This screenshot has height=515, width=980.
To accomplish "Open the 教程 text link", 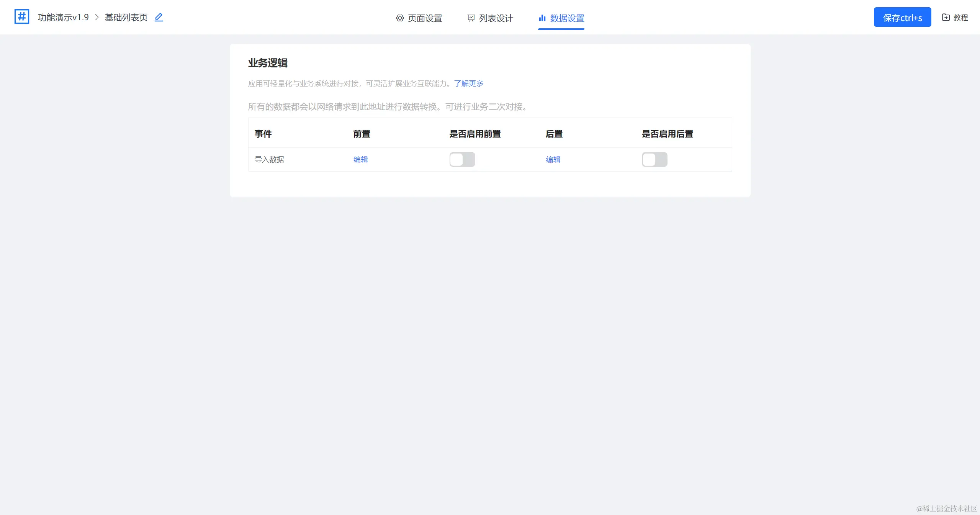I will pos(960,17).
